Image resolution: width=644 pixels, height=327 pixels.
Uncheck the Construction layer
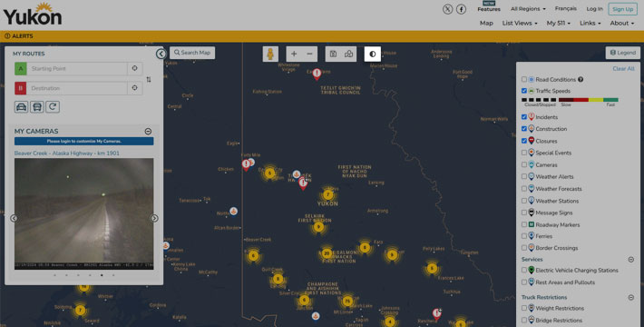pos(524,129)
